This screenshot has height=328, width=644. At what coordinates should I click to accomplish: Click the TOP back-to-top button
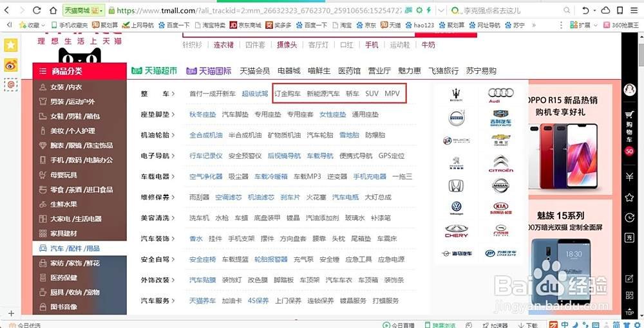click(629, 311)
